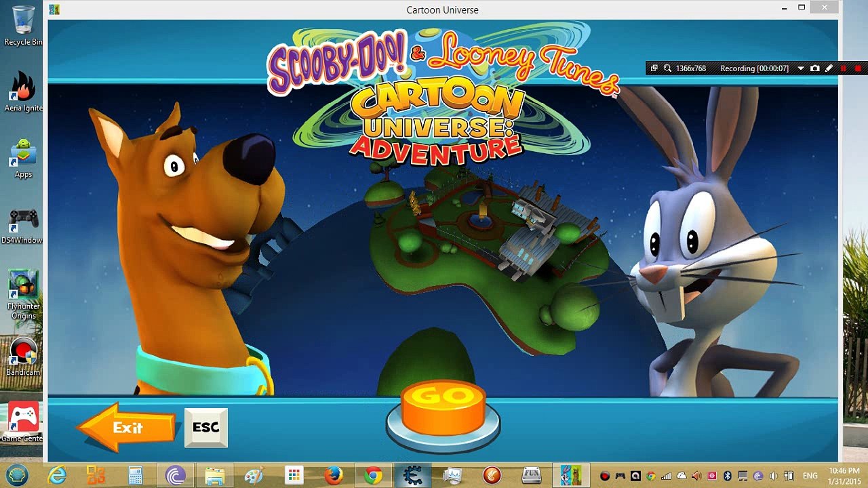Close the Cartoon Universe window
Viewport: 868px width, 488px height.
click(825, 7)
